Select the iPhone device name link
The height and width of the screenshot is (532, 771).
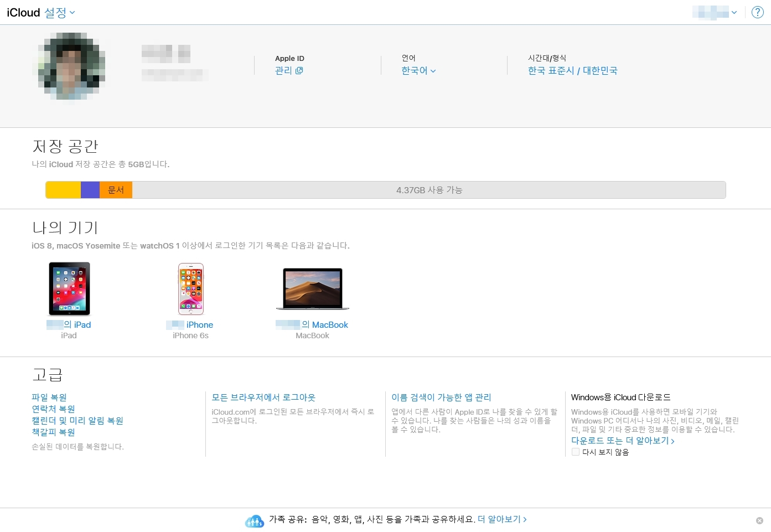190,324
